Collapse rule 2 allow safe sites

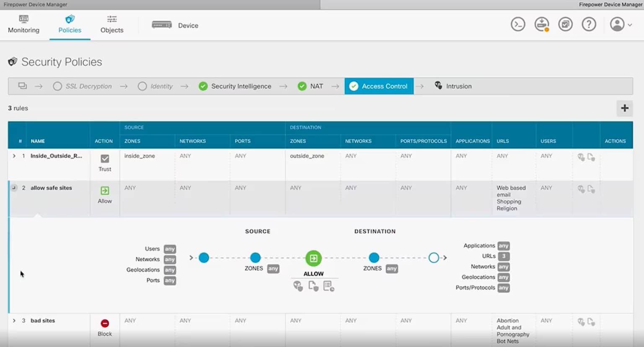pyautogui.click(x=14, y=188)
